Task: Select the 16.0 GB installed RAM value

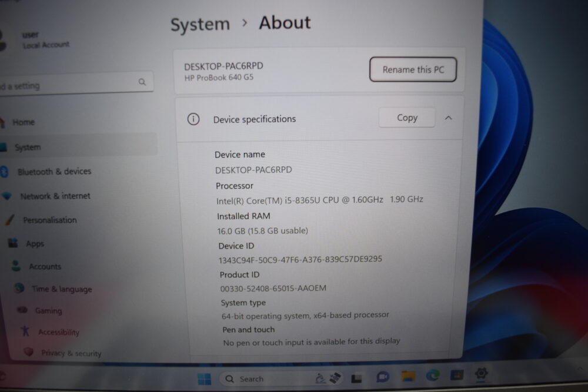Action: tap(262, 230)
